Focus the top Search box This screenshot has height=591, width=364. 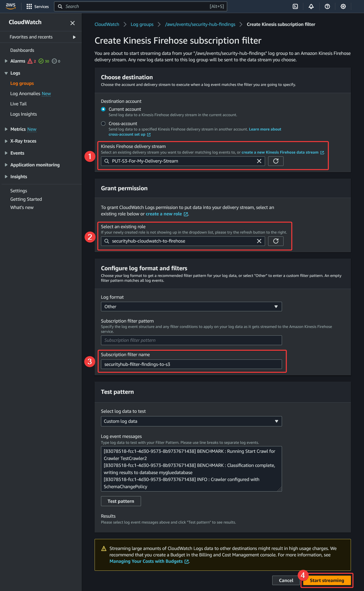(x=140, y=6)
